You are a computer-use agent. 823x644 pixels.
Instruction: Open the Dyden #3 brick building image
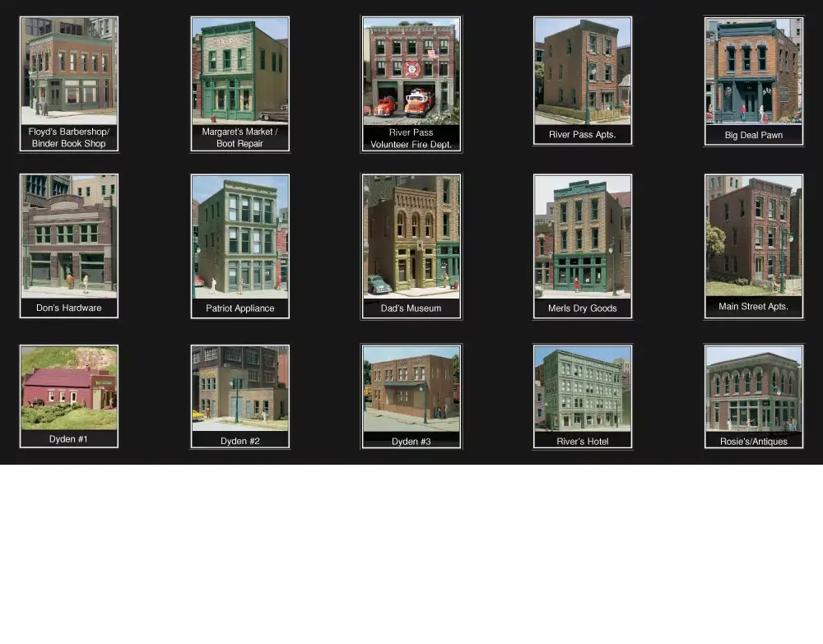tap(411, 388)
